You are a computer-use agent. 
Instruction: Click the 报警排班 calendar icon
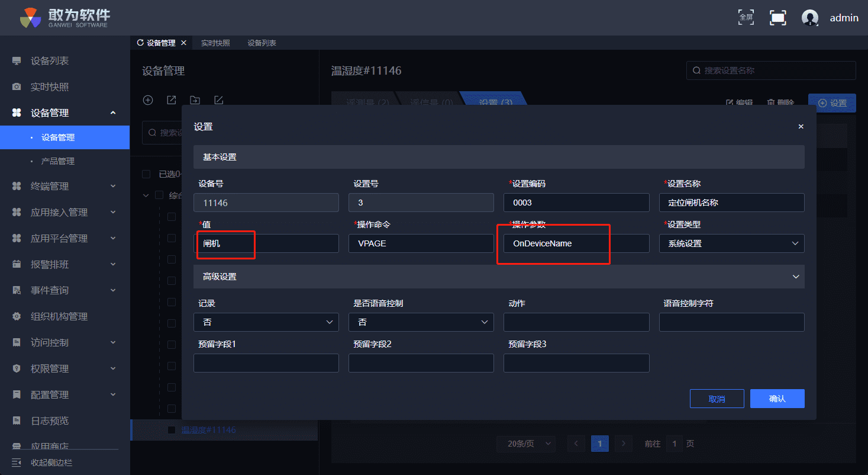coord(17,265)
